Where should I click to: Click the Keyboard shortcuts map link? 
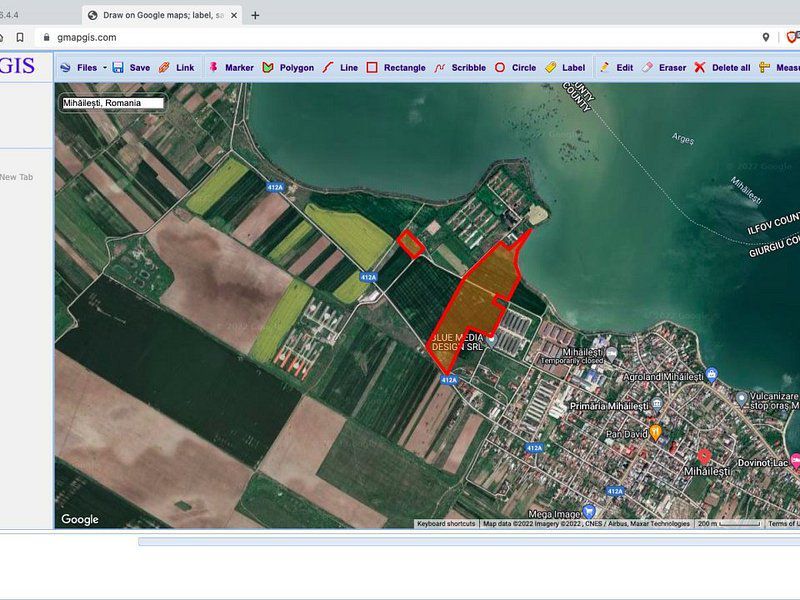[x=446, y=524]
